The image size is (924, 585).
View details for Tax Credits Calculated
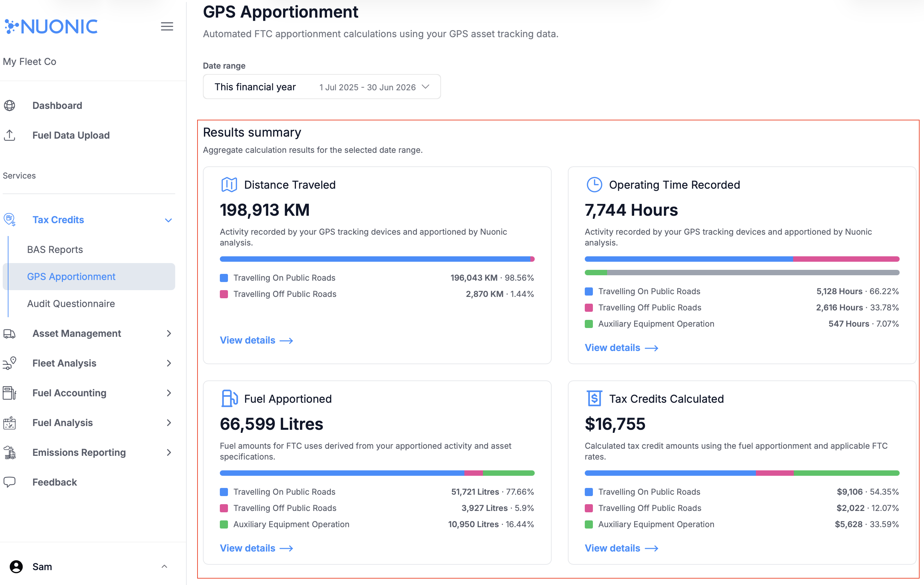621,548
